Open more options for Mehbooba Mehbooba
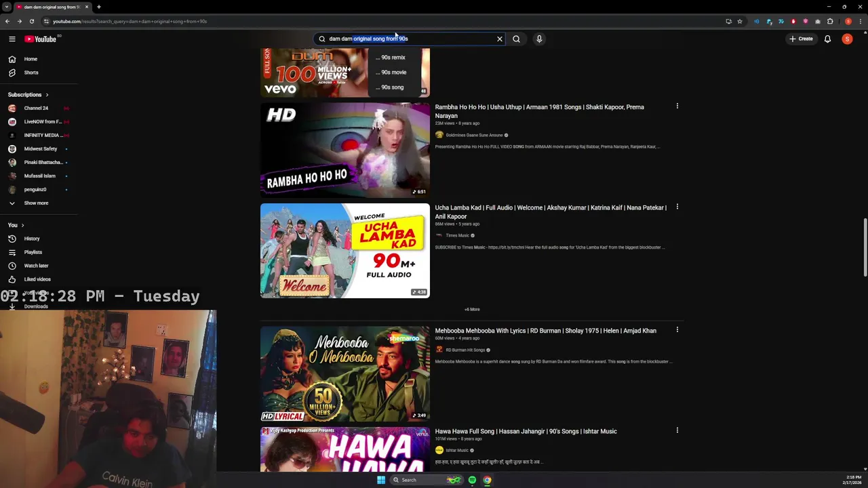 click(677, 330)
